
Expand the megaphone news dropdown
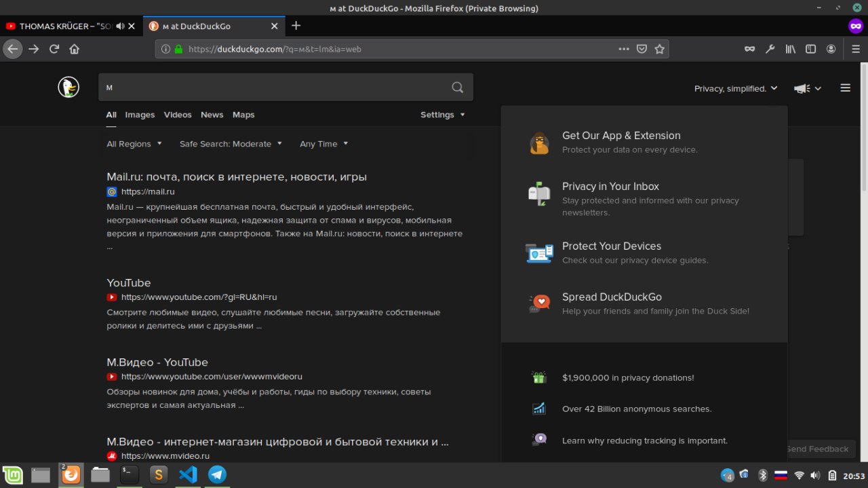[x=808, y=88]
